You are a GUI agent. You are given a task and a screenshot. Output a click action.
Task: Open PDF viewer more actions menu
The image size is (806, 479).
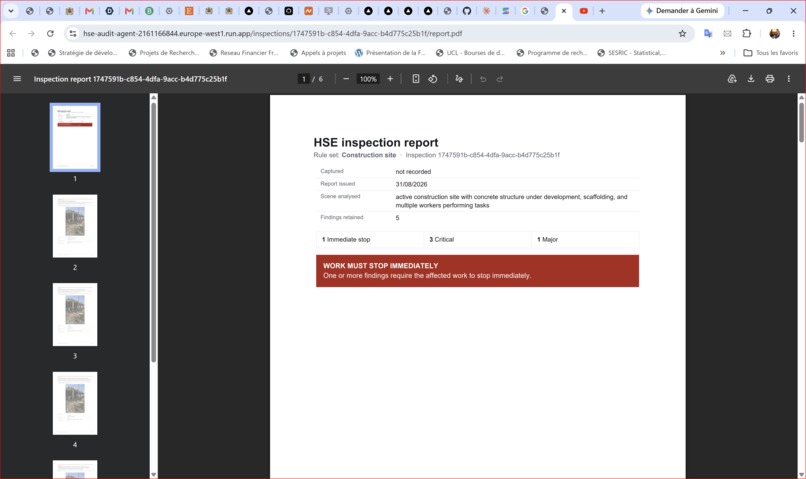click(789, 79)
